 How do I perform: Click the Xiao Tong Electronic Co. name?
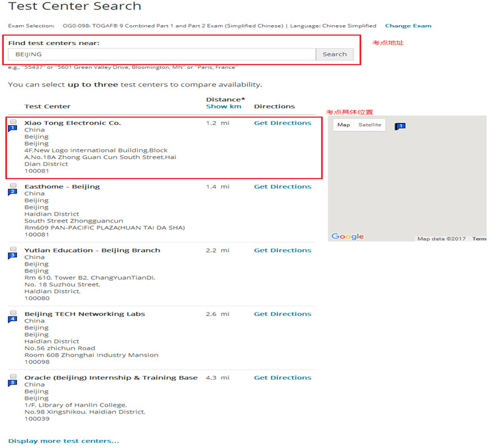[x=73, y=123]
